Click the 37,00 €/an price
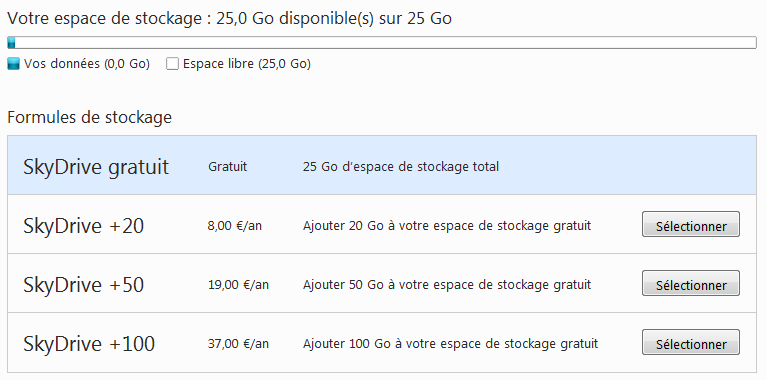The height and width of the screenshot is (380, 767). click(238, 343)
